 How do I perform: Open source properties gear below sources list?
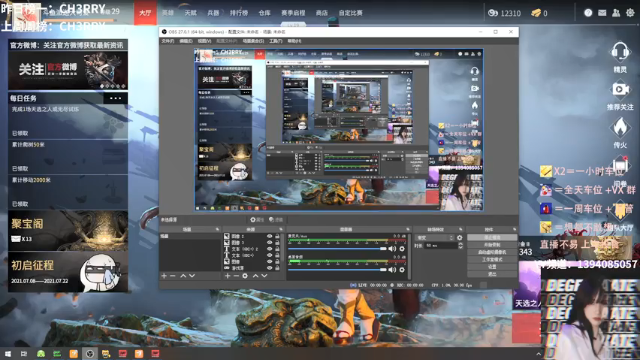(x=245, y=276)
